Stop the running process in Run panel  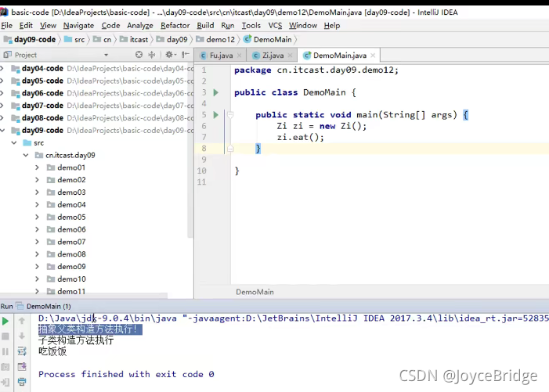(5, 336)
